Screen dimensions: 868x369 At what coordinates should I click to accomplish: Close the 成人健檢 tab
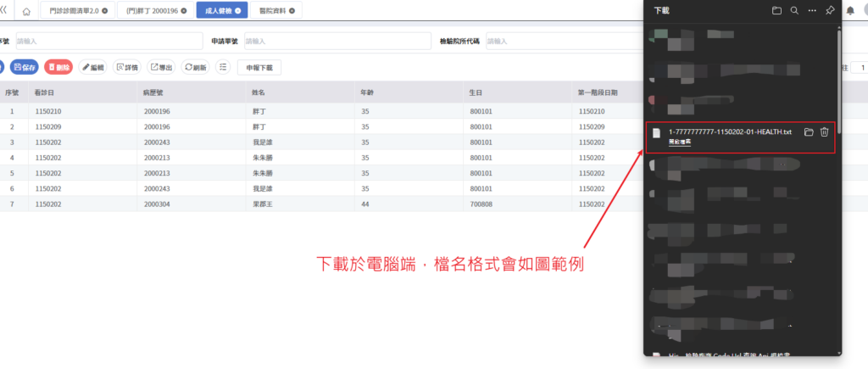click(x=237, y=11)
